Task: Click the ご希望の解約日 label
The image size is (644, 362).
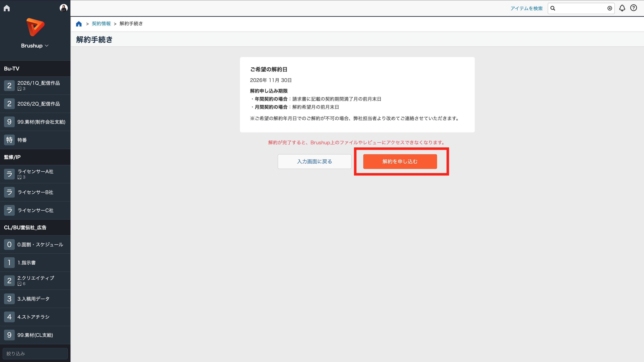Action: 269,69
